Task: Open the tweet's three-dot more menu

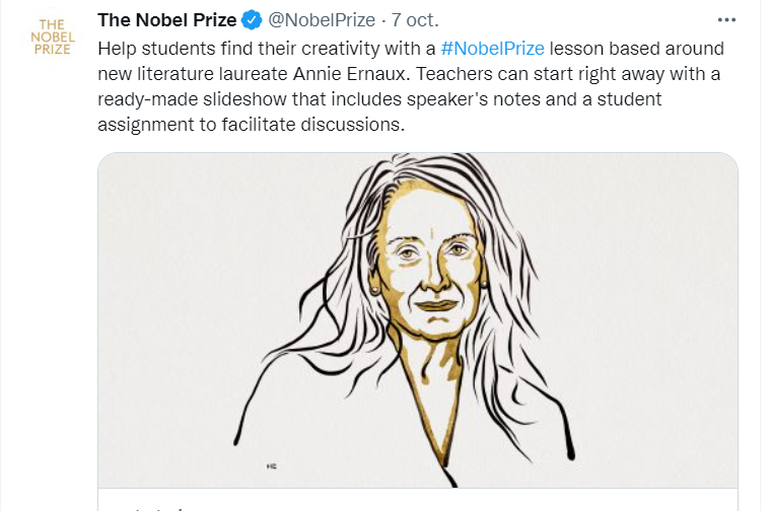Action: (x=727, y=20)
